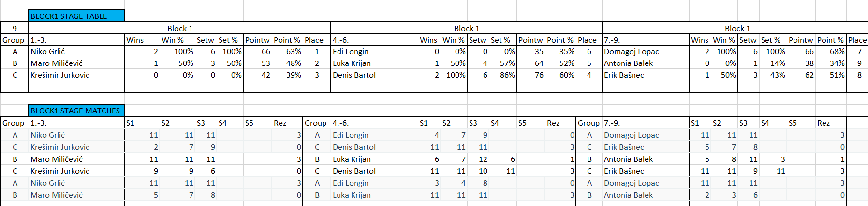
Task: Select the first Block 1 merged header
Action: pyautogui.click(x=180, y=28)
